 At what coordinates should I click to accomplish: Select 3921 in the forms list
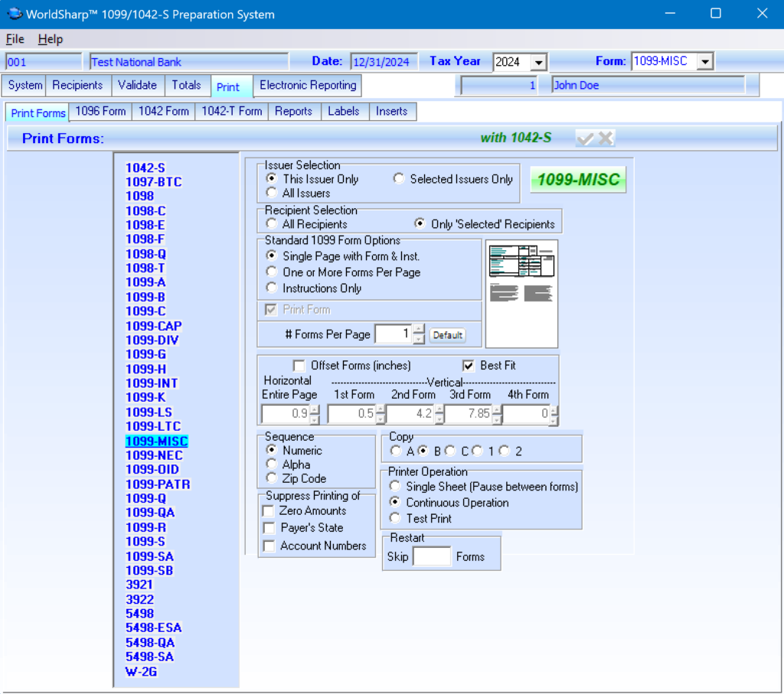(x=139, y=584)
